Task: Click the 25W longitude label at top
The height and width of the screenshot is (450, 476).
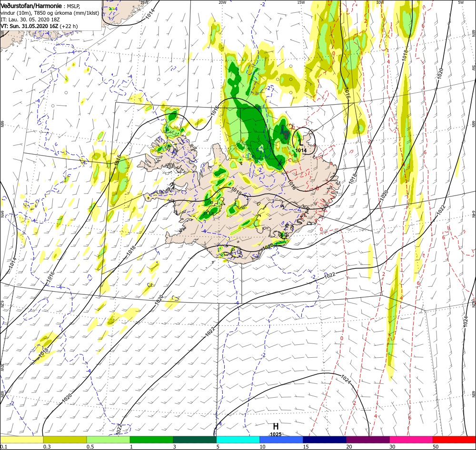Action: point(145,2)
